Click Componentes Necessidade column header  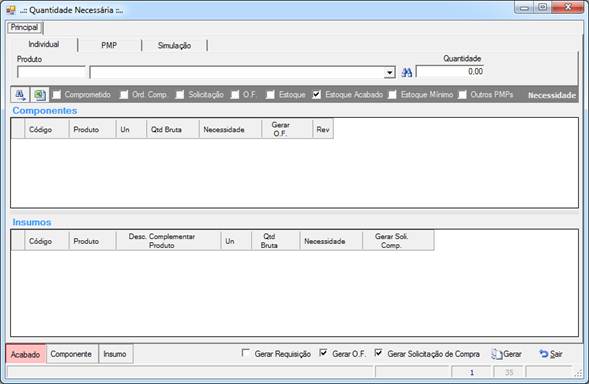point(230,129)
